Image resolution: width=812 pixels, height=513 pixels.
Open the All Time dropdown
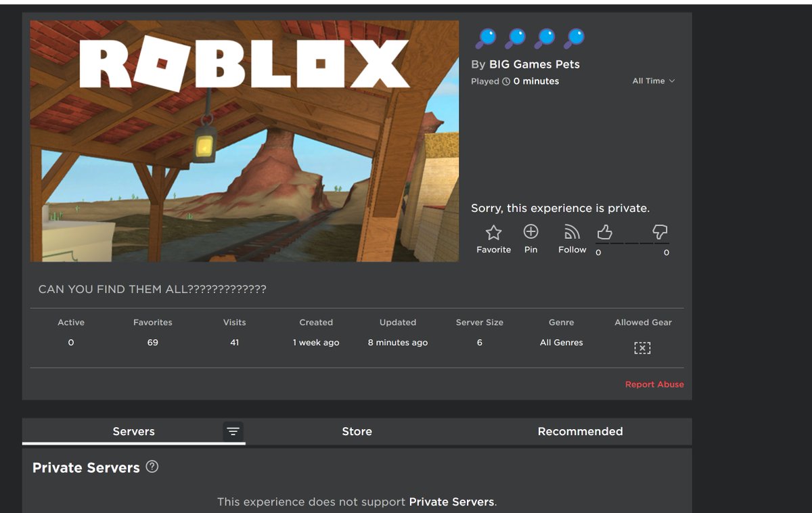pos(654,81)
